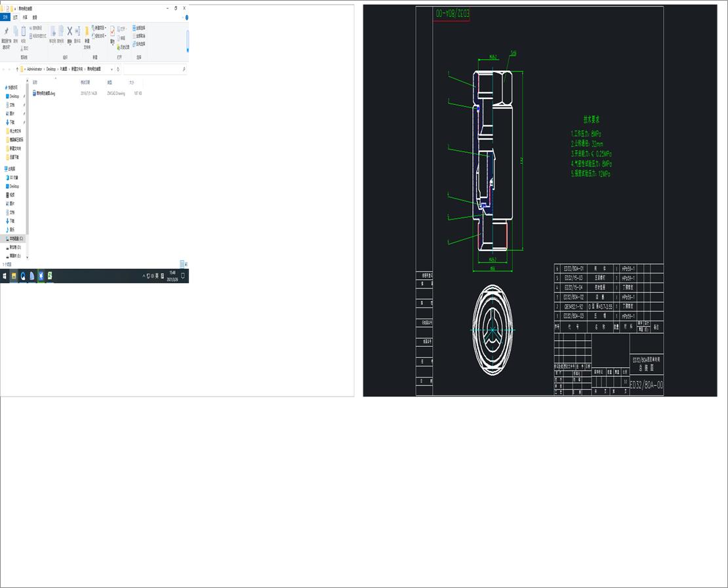
Task: Click the Paste shortcut ribbon item
Action: [37, 36]
